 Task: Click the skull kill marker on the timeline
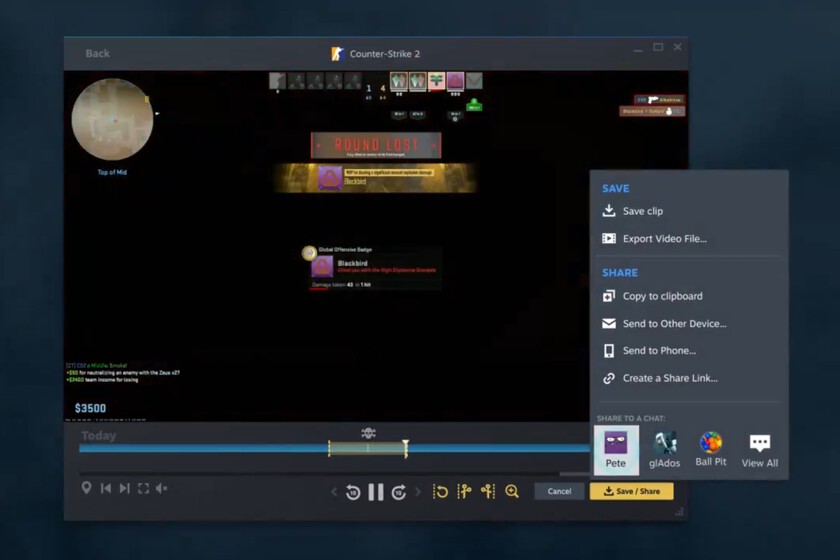tap(368, 432)
